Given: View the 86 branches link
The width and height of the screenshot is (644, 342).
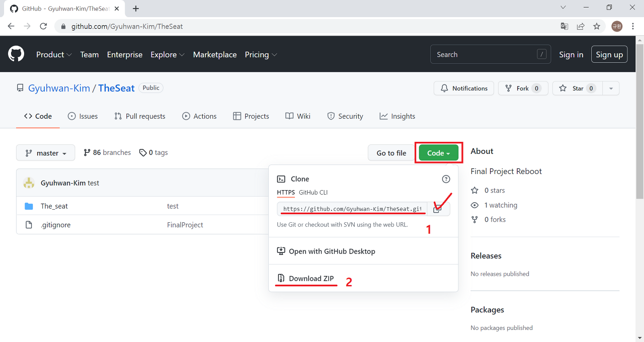Looking at the screenshot, I should pyautogui.click(x=107, y=152).
